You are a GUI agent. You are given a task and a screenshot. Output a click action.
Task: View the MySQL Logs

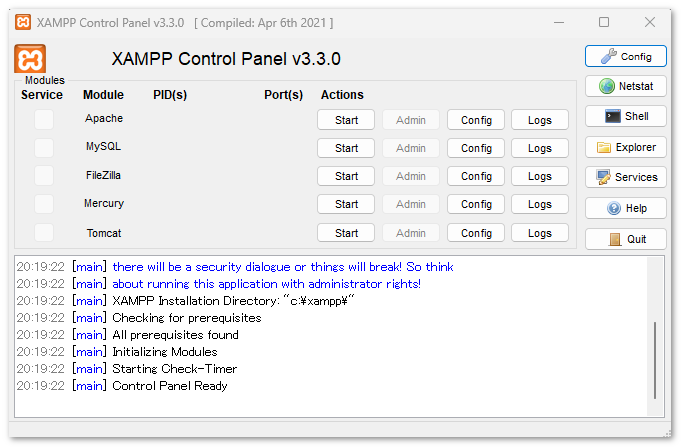pos(540,148)
